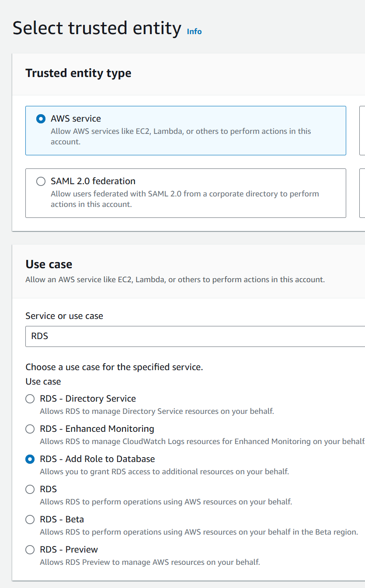Screen dimensions: 365x588
Task: Select the RDS - Directory Service use case
Action: pos(30,399)
